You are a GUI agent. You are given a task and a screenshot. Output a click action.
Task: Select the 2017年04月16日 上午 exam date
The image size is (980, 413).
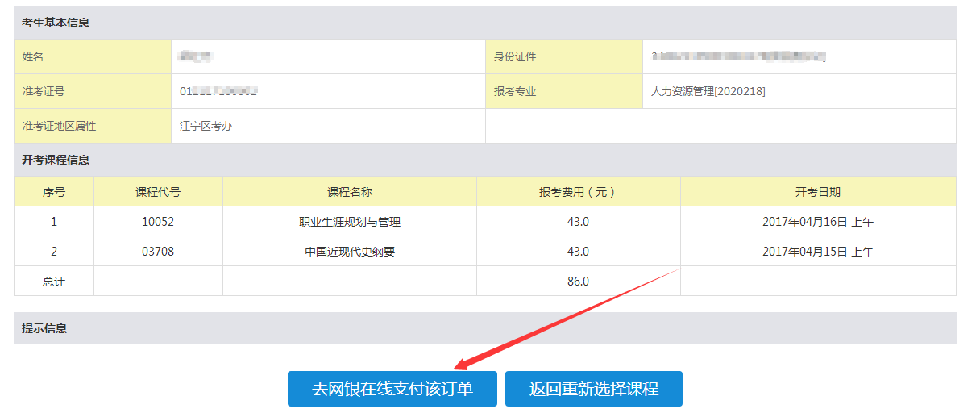click(817, 222)
